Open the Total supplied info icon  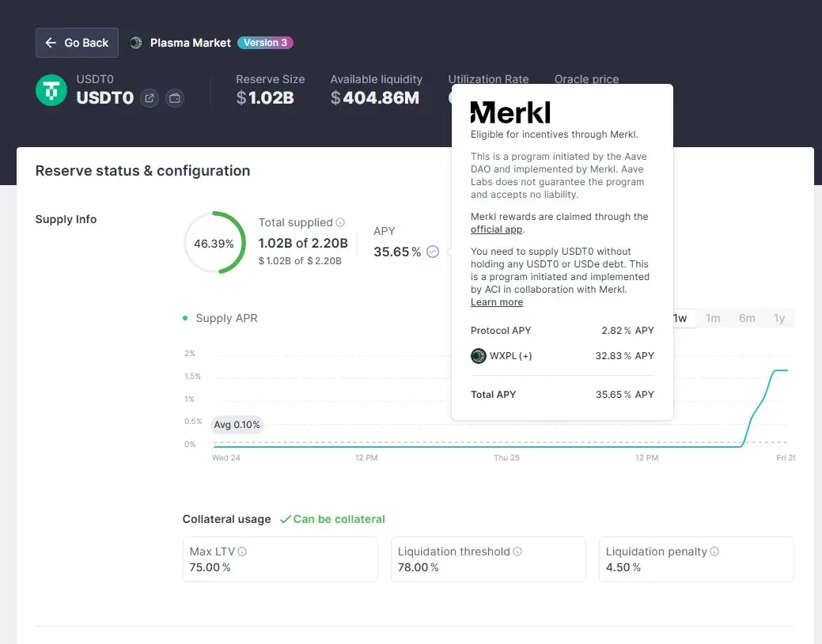(340, 222)
